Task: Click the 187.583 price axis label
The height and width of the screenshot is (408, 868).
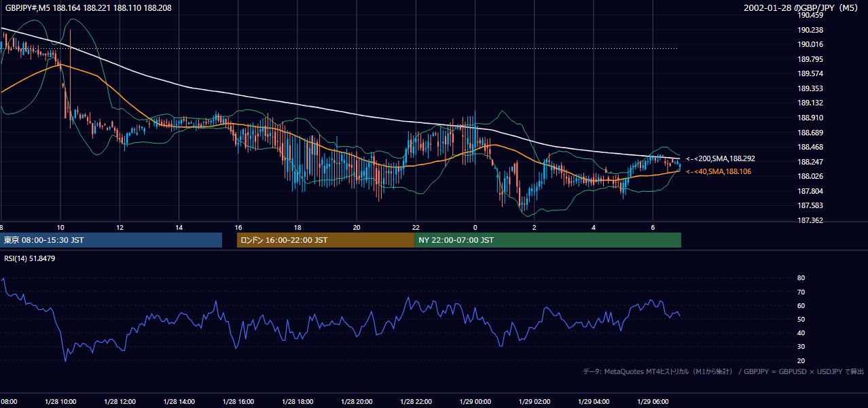Action: tap(810, 205)
